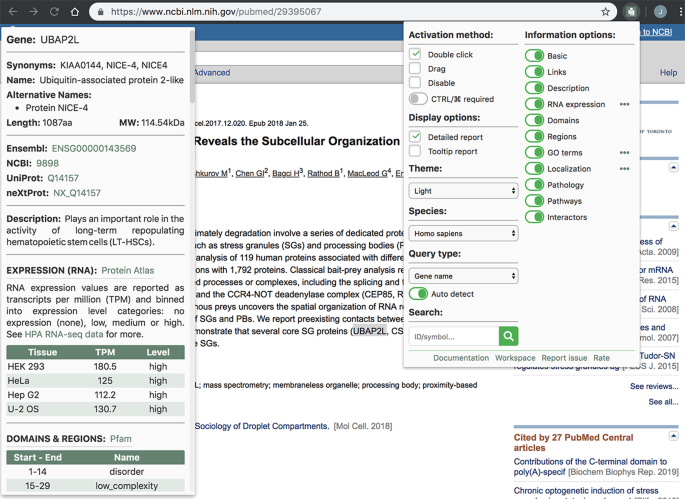
Task: Open HPA RNA-seq data link
Action: click(x=64, y=334)
